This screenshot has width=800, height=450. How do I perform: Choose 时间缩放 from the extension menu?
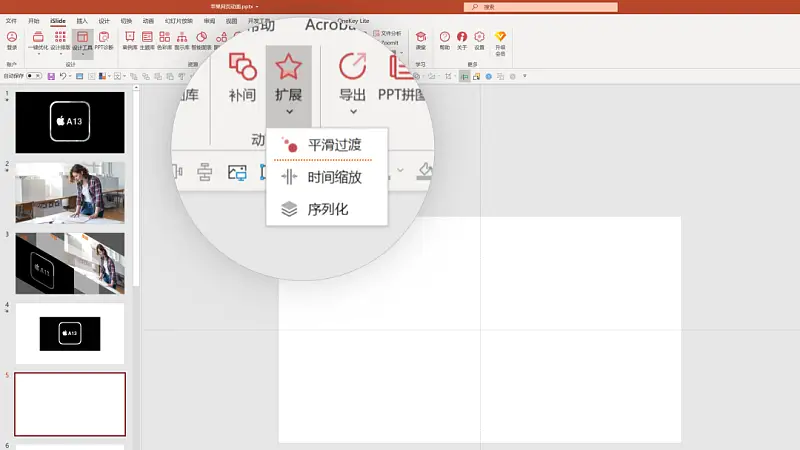click(327, 177)
